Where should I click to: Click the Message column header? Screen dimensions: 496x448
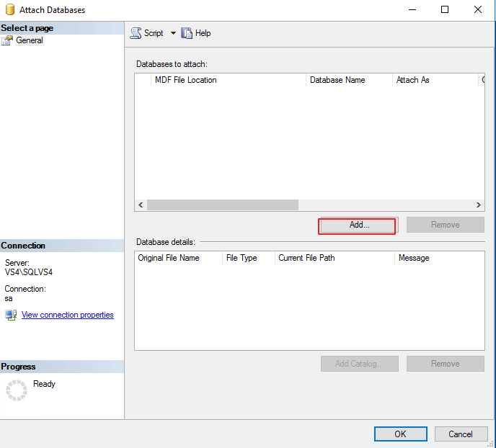click(x=440, y=258)
